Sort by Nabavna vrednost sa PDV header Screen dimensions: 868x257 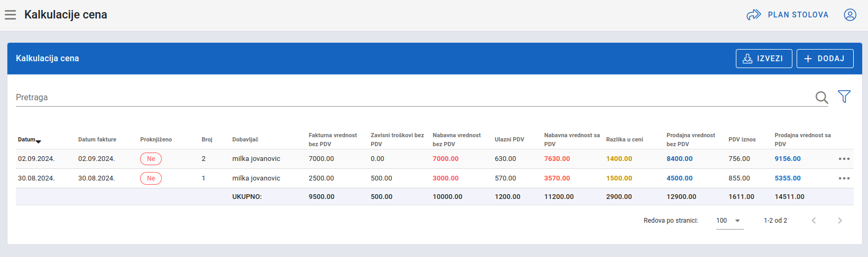coord(572,139)
